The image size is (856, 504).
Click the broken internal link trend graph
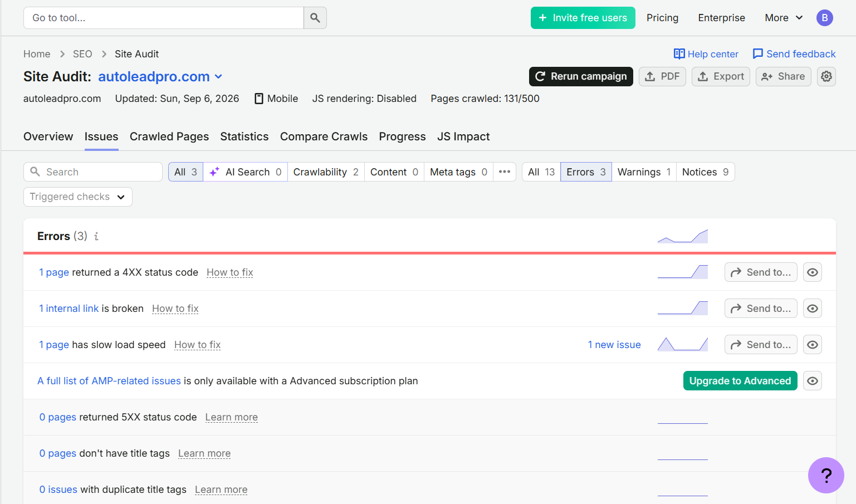point(683,308)
